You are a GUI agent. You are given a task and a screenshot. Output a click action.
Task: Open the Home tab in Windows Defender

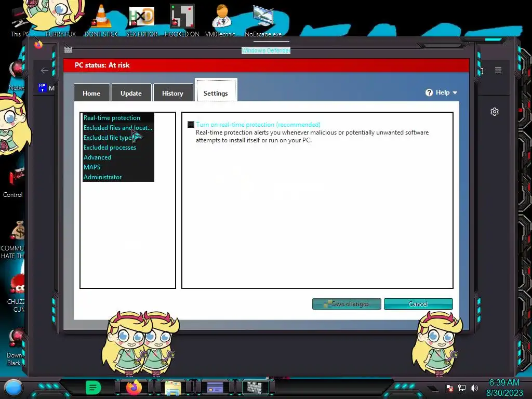click(x=91, y=92)
